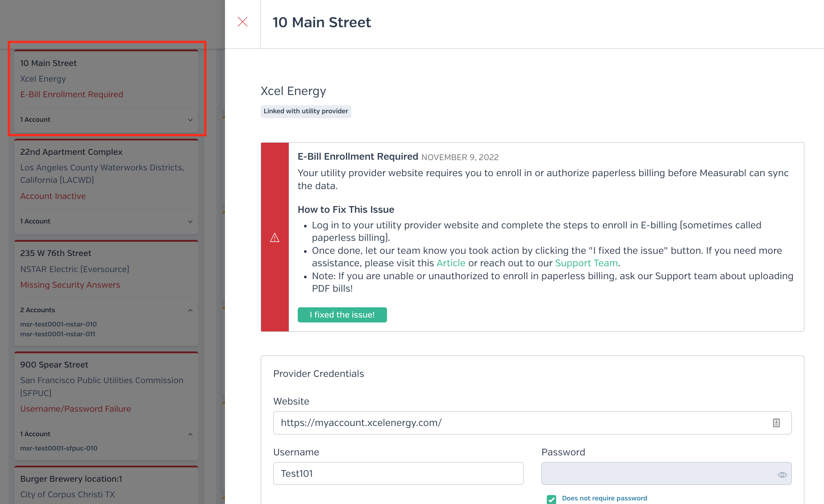The width and height of the screenshot is (824, 504).
Task: Click 'Xcel Energy' in the sidebar card
Action: coord(43,79)
